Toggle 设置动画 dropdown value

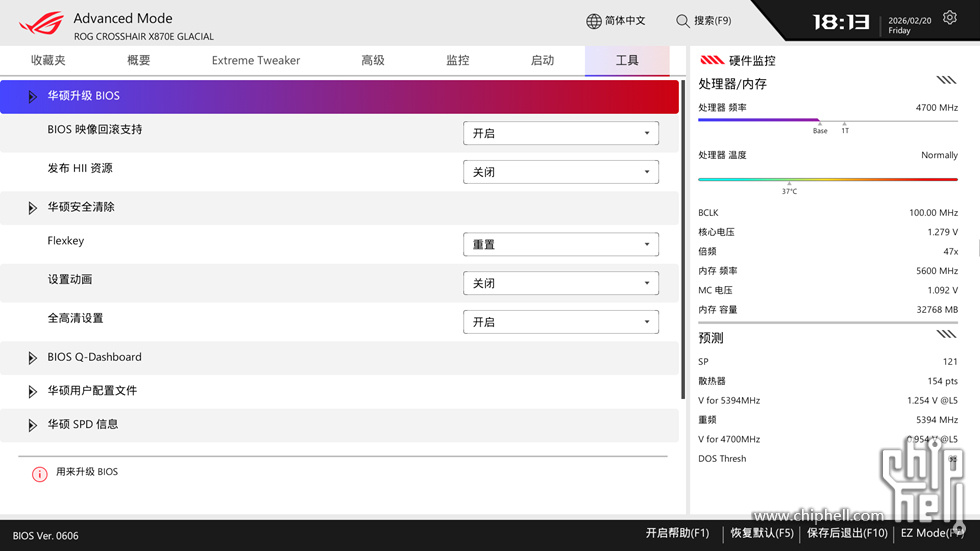tap(560, 283)
